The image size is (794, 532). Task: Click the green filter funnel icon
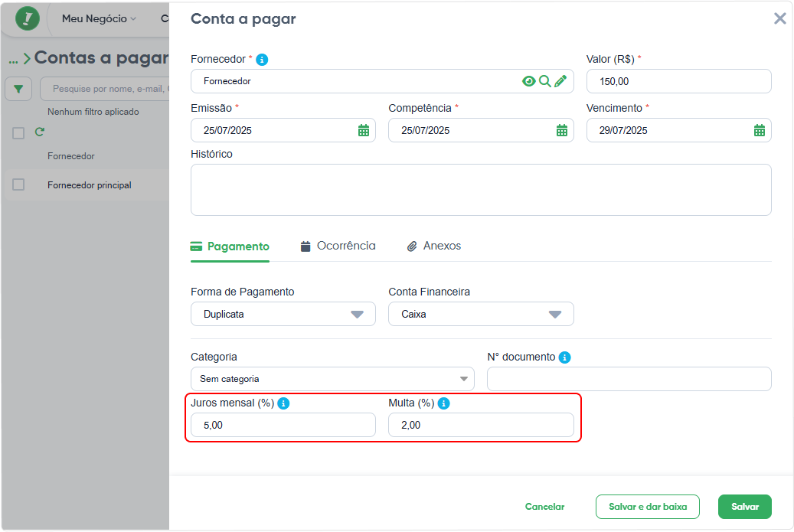18,89
